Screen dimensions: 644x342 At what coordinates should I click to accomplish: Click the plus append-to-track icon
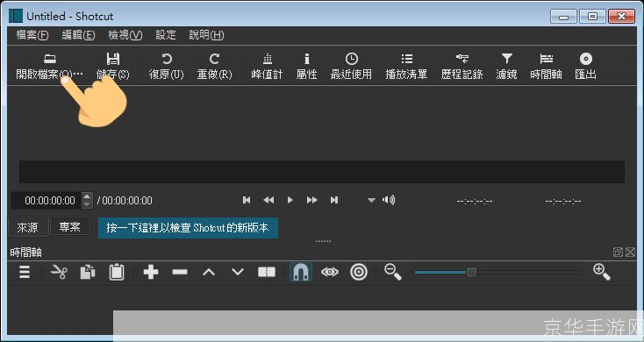(x=151, y=272)
